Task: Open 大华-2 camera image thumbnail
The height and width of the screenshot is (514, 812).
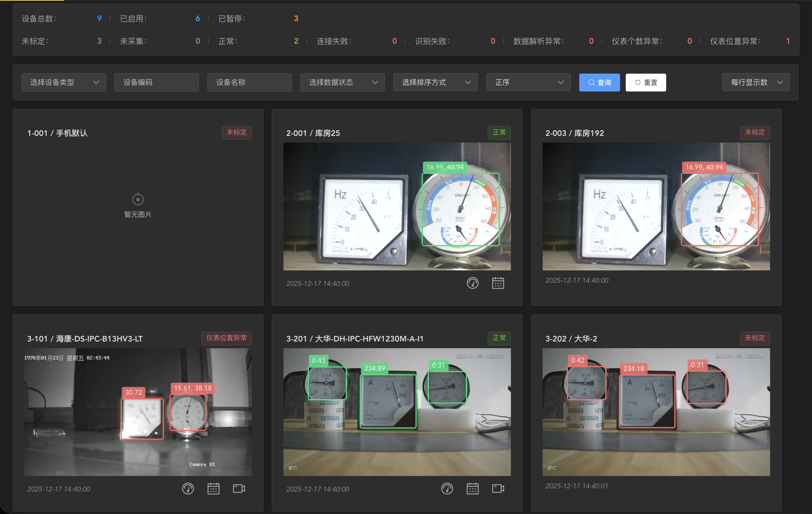Action: (656, 412)
